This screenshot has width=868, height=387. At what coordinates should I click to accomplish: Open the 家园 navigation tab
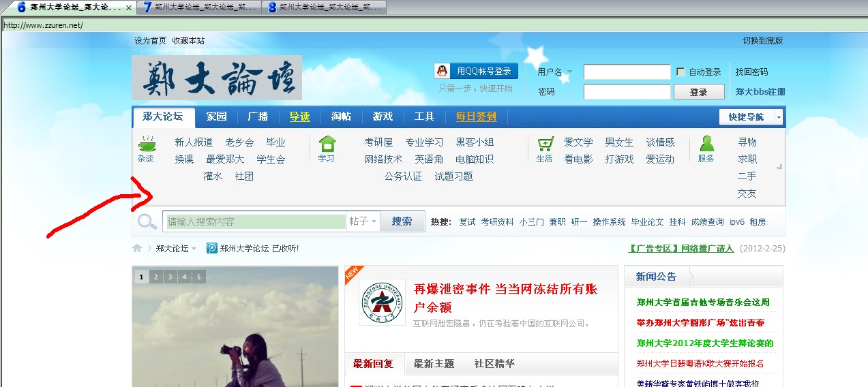(217, 117)
